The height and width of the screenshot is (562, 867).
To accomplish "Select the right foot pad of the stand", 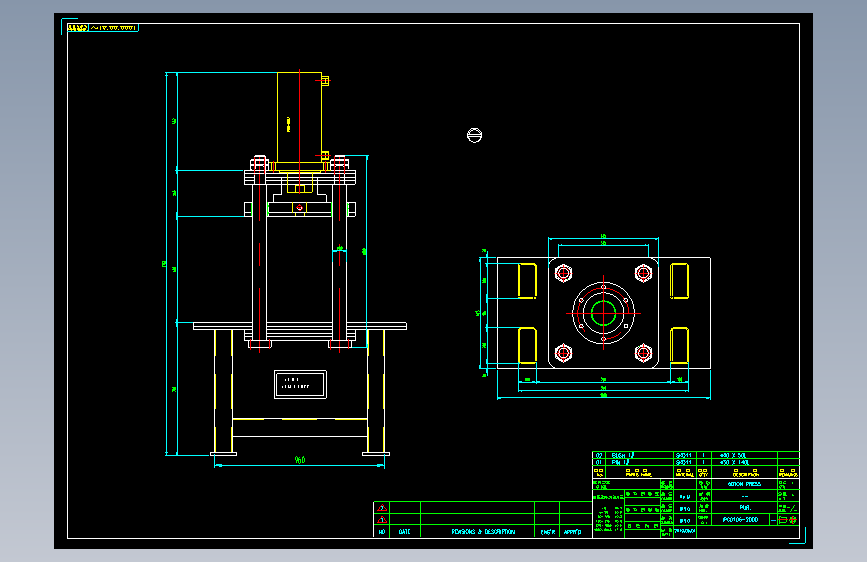I will click(376, 454).
